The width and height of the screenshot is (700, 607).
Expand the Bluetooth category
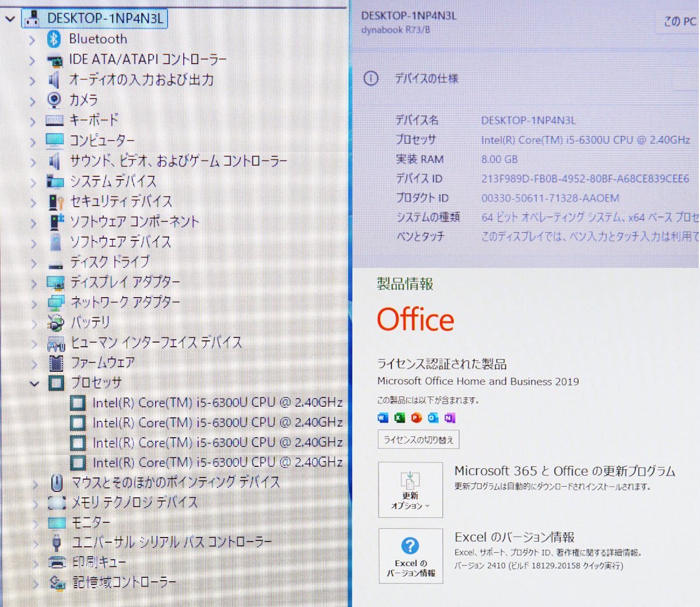tap(32, 40)
